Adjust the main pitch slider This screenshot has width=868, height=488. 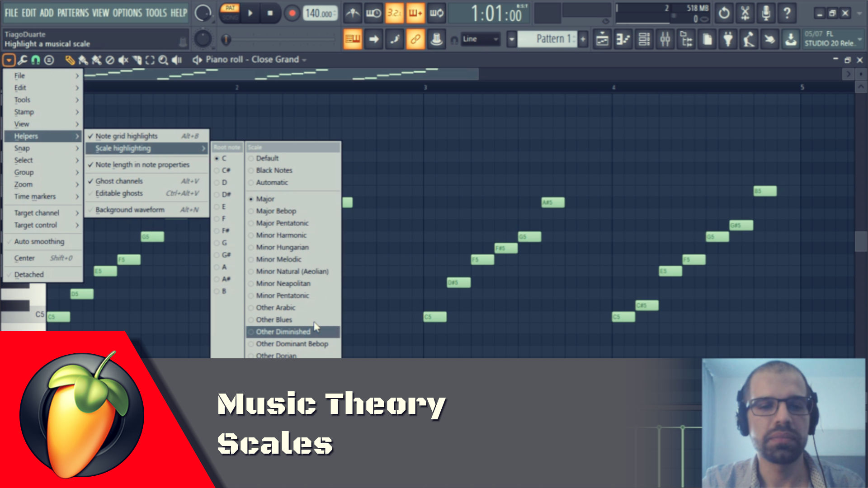[x=278, y=40]
